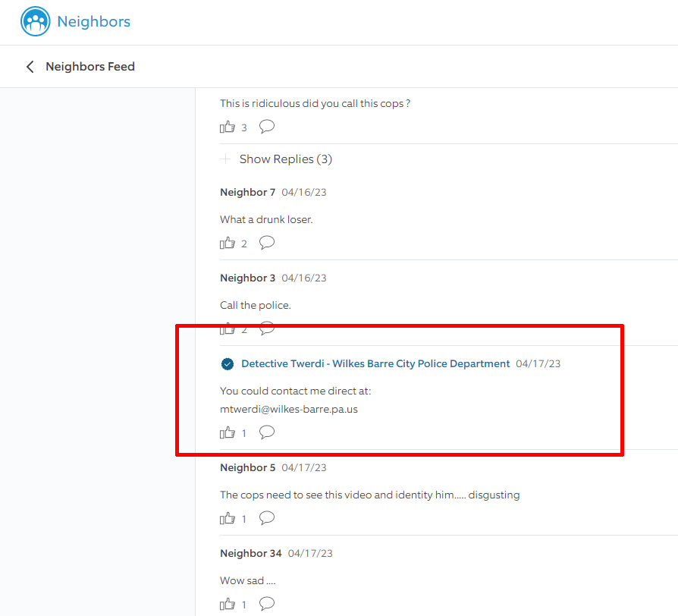The width and height of the screenshot is (678, 616).
Task: Open Detective Twerdi's police department profile link
Action: (x=375, y=364)
